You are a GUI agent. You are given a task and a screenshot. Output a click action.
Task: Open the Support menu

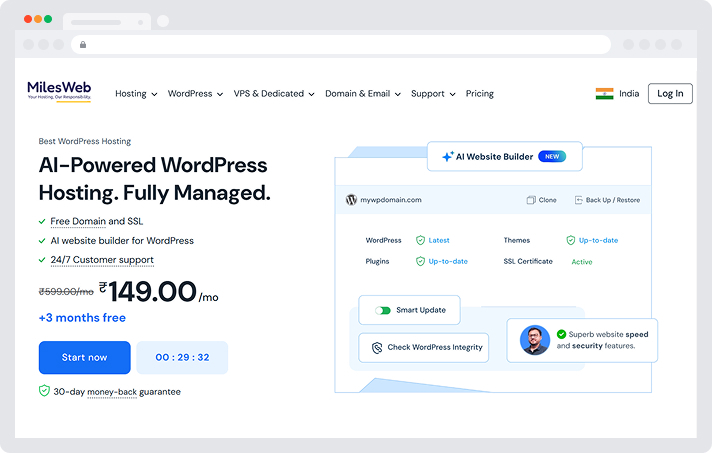coord(433,94)
